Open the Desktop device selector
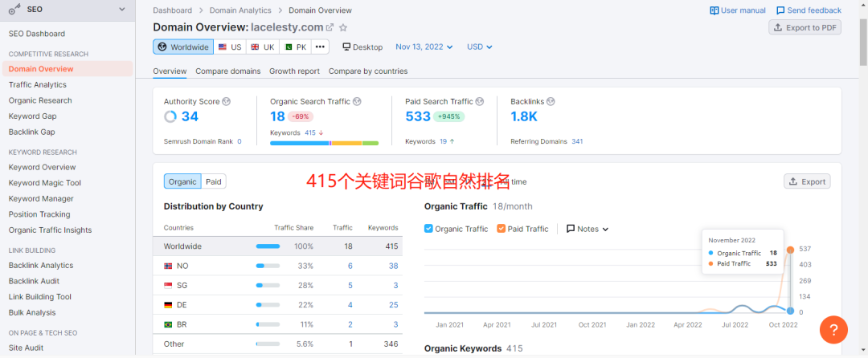Screen dimensions: 868x358 click(362, 47)
